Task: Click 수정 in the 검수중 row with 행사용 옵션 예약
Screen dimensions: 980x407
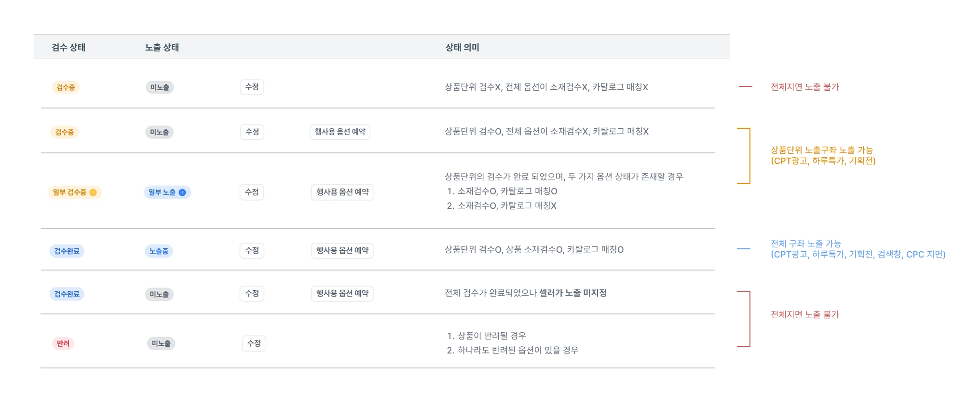Action: pos(252,132)
